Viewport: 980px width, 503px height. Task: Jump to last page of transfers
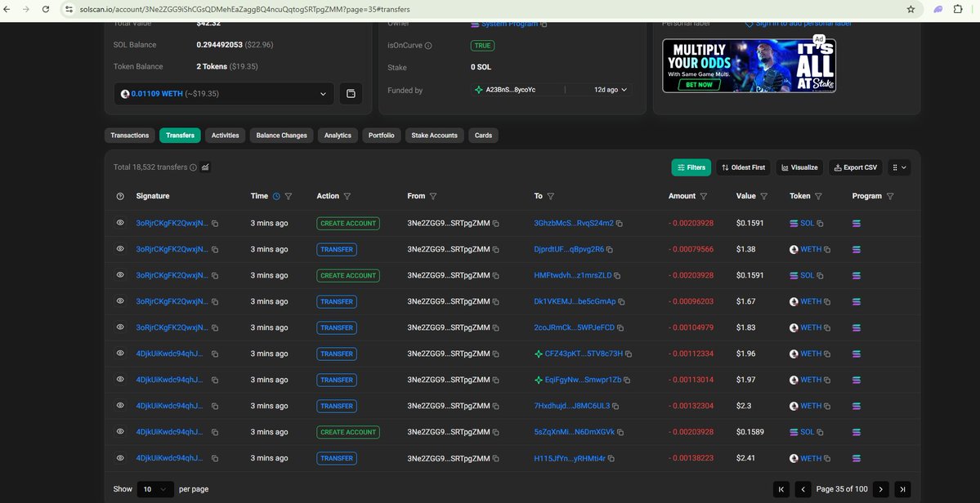[902, 489]
